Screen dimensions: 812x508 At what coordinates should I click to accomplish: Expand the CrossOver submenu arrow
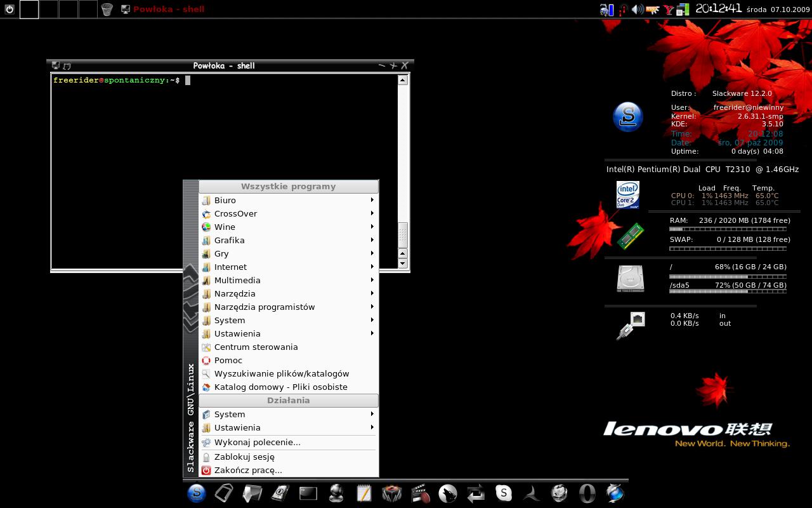pyautogui.click(x=372, y=213)
